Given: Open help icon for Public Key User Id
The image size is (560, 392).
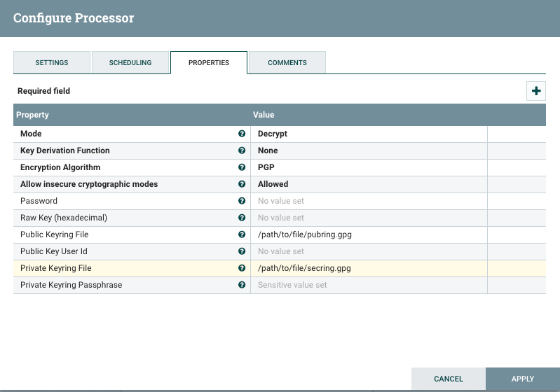Looking at the screenshot, I should 242,251.
